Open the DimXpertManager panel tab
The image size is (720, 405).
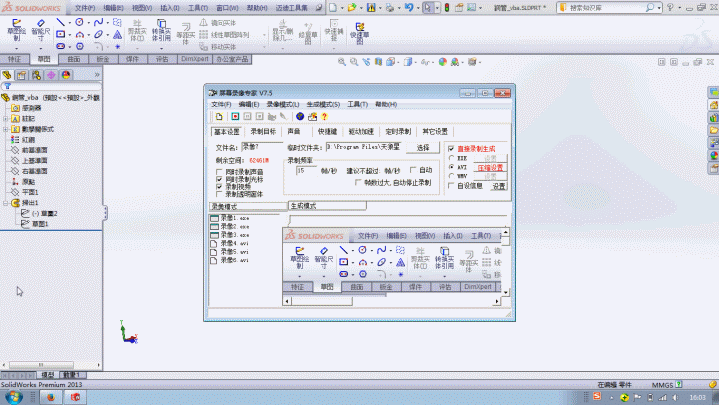click(x=51, y=75)
